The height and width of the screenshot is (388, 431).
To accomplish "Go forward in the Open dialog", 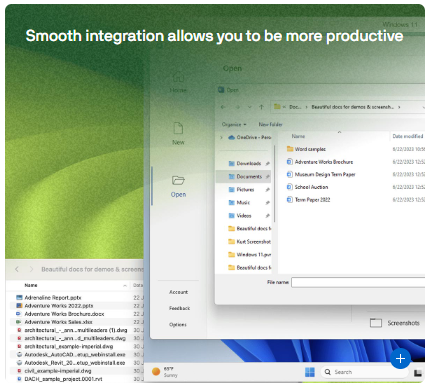I will [238, 107].
